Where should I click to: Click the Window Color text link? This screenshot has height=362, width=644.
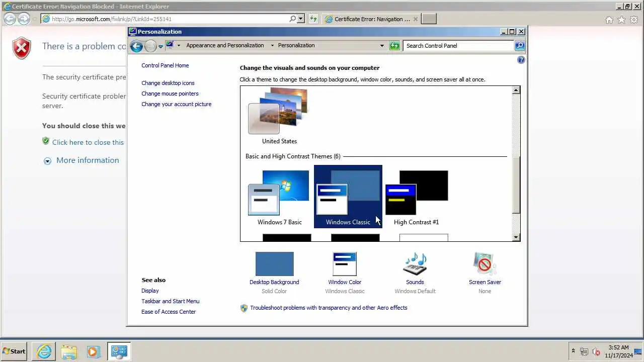point(345,282)
